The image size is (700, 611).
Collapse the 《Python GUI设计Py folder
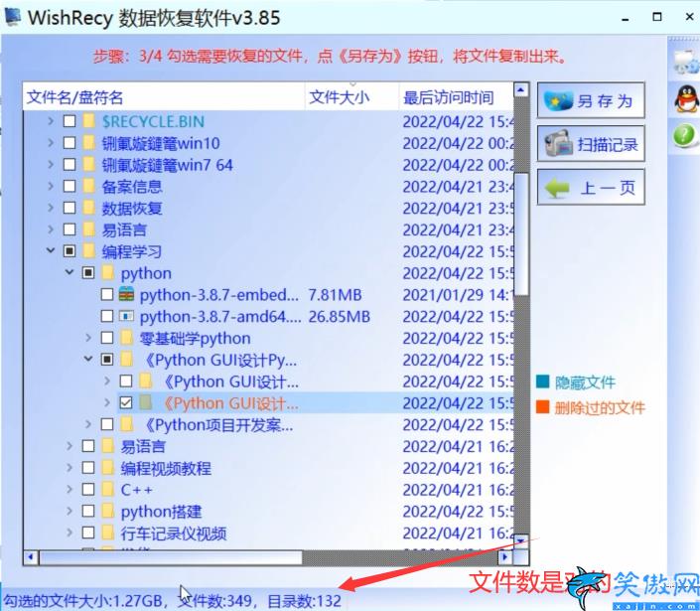(88, 359)
